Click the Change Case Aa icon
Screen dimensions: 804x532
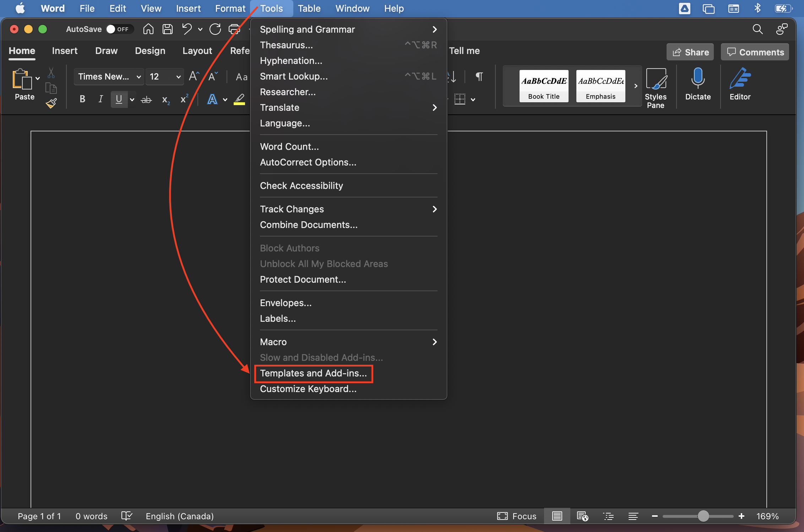pos(241,77)
